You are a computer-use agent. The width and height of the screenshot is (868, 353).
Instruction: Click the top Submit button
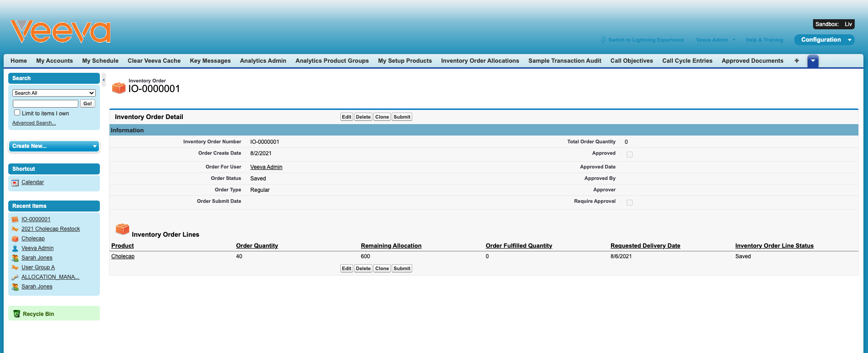point(402,117)
